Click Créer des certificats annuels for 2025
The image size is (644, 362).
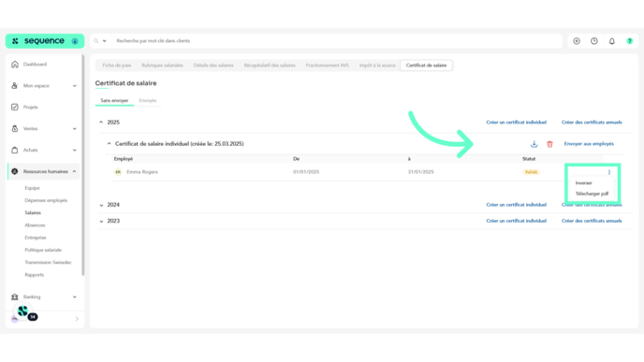[x=592, y=123]
